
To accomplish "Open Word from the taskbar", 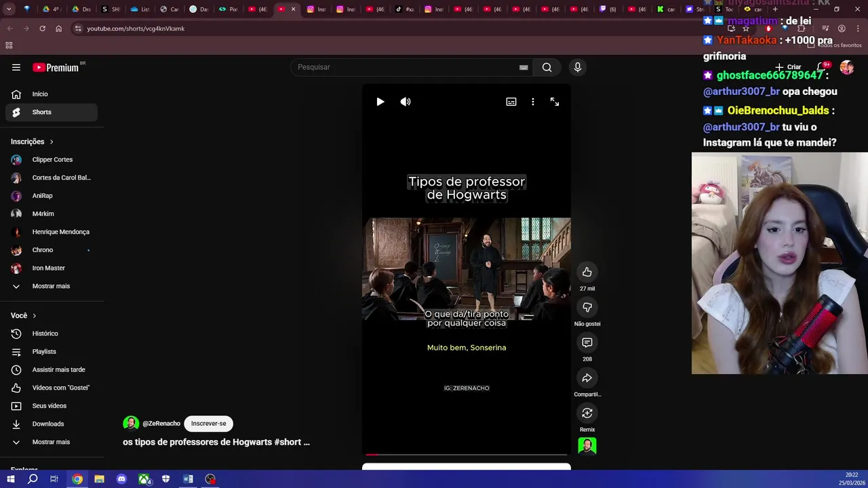I will pyautogui.click(x=188, y=479).
